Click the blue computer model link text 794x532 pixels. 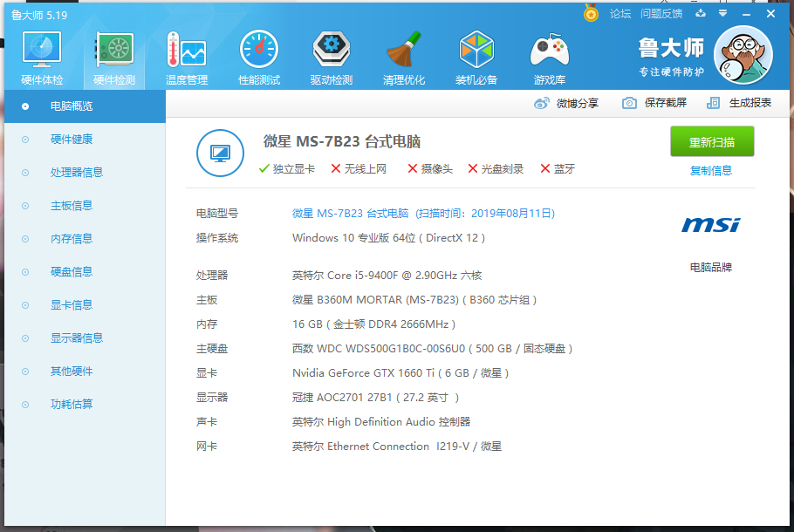[x=423, y=214]
